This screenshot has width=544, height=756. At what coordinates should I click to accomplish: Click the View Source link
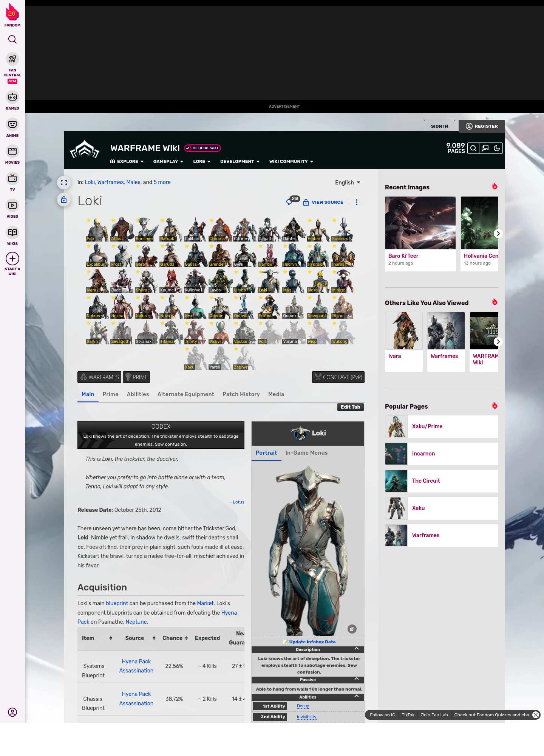point(323,202)
